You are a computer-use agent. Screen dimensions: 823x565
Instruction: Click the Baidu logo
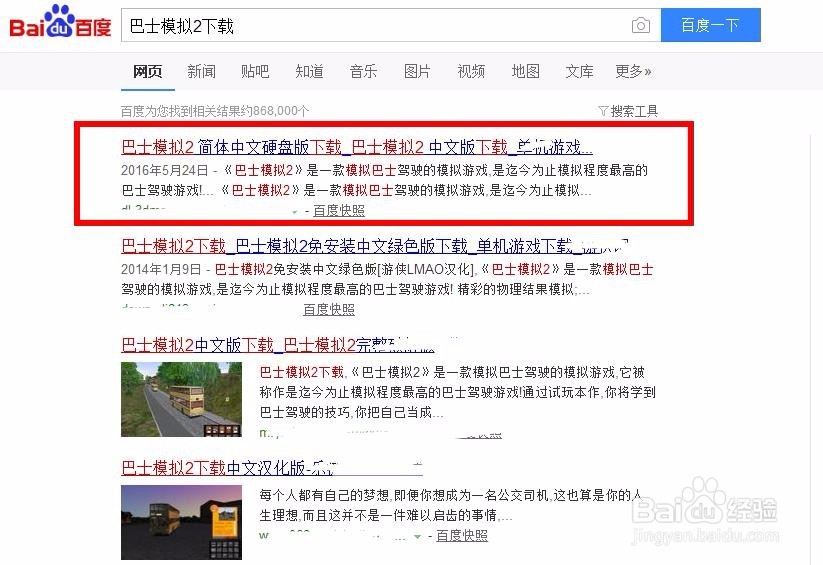click(60, 23)
